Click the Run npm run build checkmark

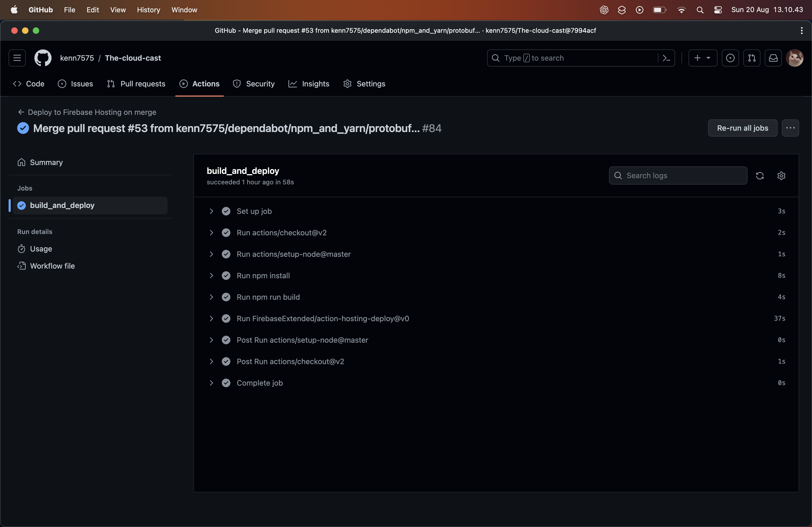coord(226,297)
